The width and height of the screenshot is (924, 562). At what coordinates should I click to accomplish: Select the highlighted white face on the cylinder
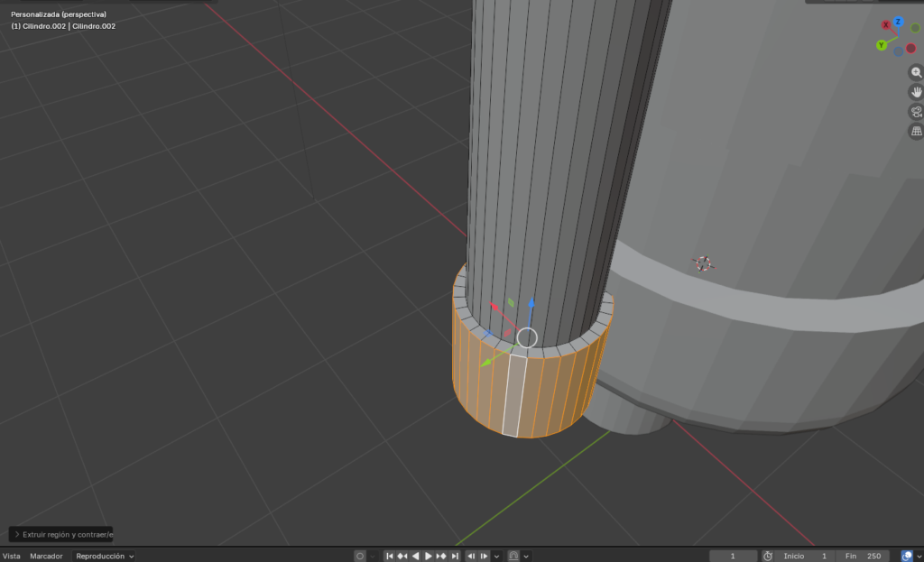(514, 396)
